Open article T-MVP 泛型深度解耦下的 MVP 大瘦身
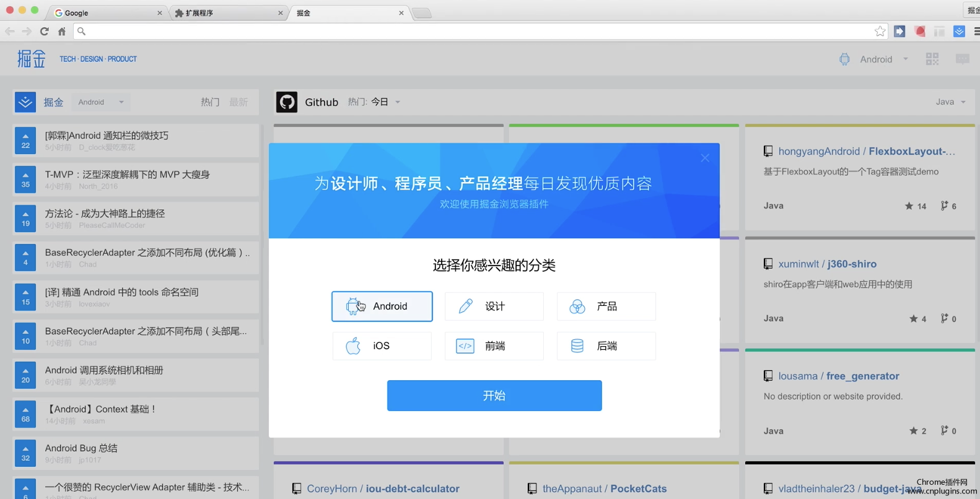This screenshot has height=499, width=980. click(x=127, y=175)
